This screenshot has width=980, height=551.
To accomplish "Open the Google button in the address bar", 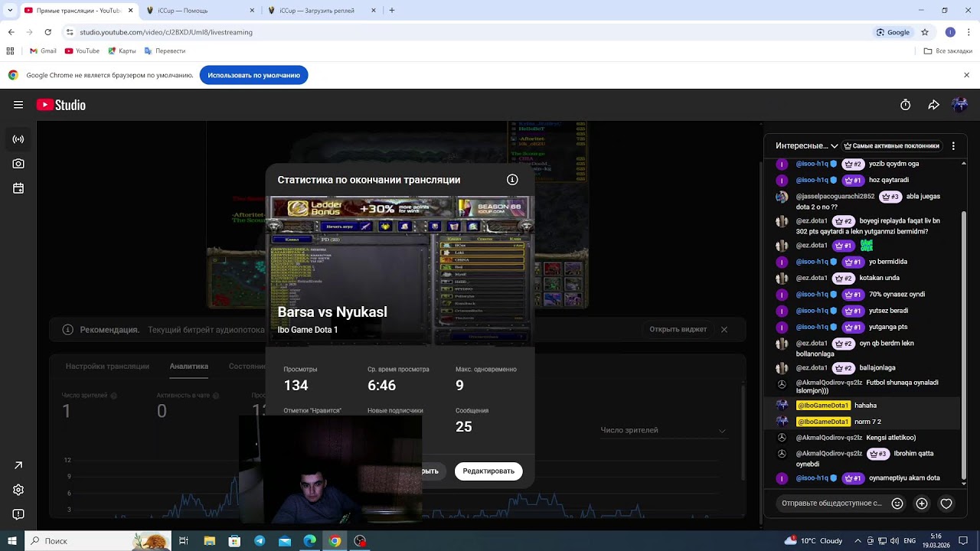I will [x=893, y=32].
